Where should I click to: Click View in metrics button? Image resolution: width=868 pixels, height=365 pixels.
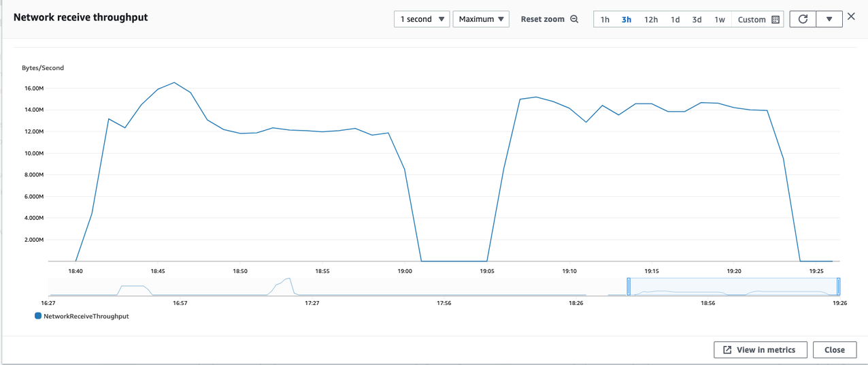(760, 349)
